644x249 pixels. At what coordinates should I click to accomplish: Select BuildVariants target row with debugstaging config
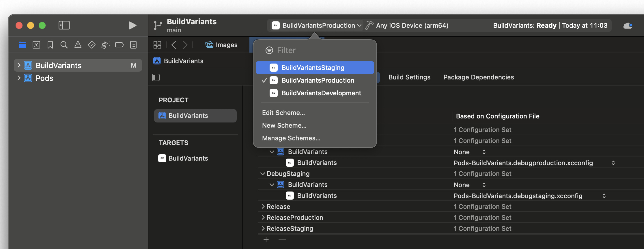tap(317, 196)
